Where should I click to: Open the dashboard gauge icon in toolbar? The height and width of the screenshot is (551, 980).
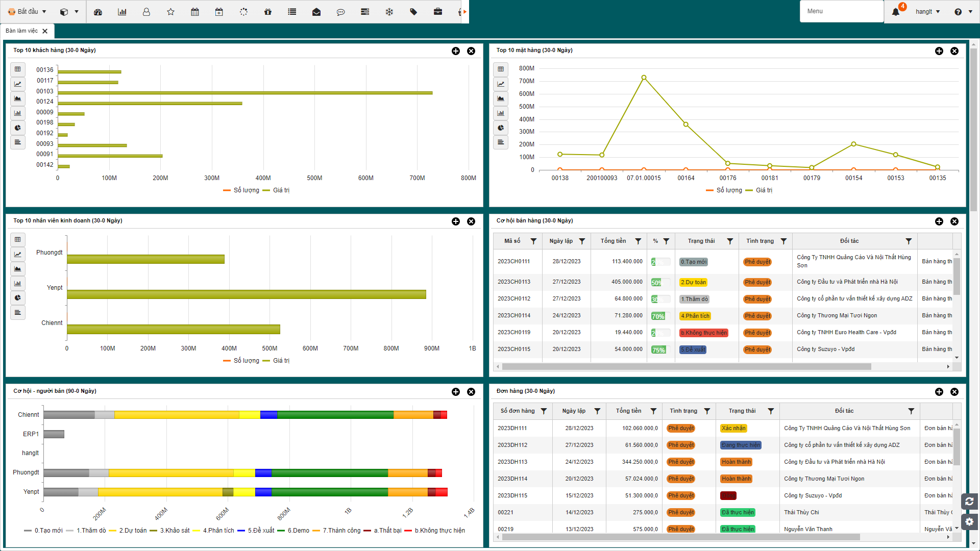[x=98, y=12]
